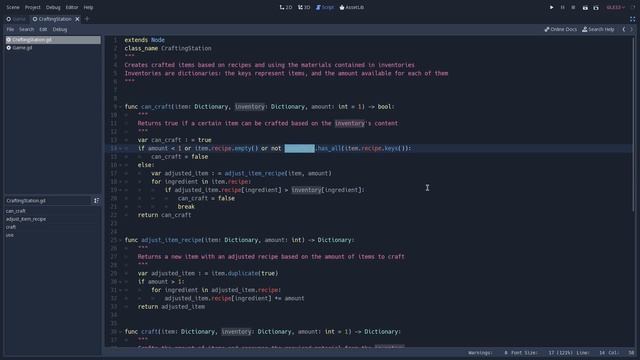Open the script Search menu
The image size is (640, 360).
(27, 29)
